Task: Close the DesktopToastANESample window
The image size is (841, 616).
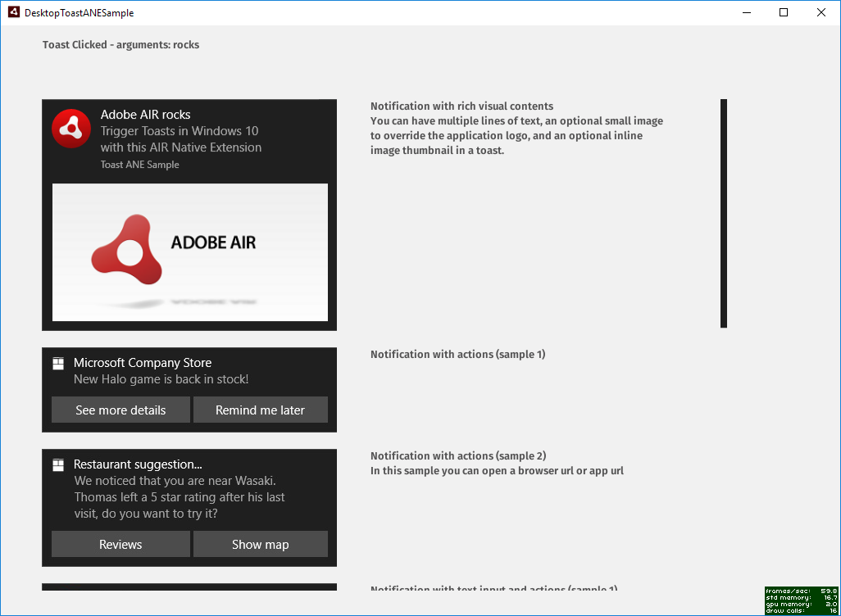Action: 821,12
